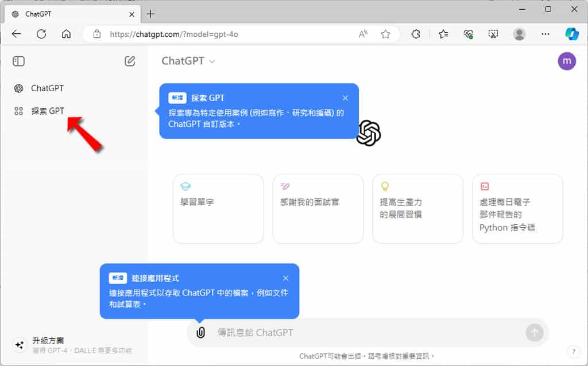The image size is (588, 366).
Task: Activate the Read aloud icon in address bar
Action: (x=363, y=34)
